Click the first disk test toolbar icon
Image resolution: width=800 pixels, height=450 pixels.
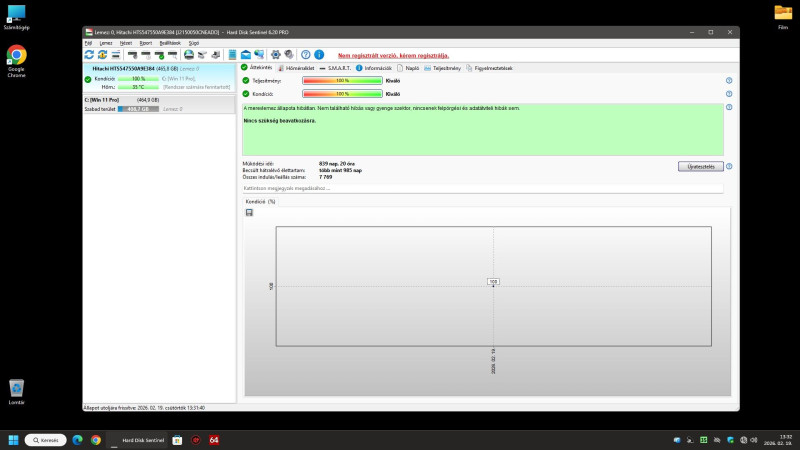pyautogui.click(x=133, y=55)
